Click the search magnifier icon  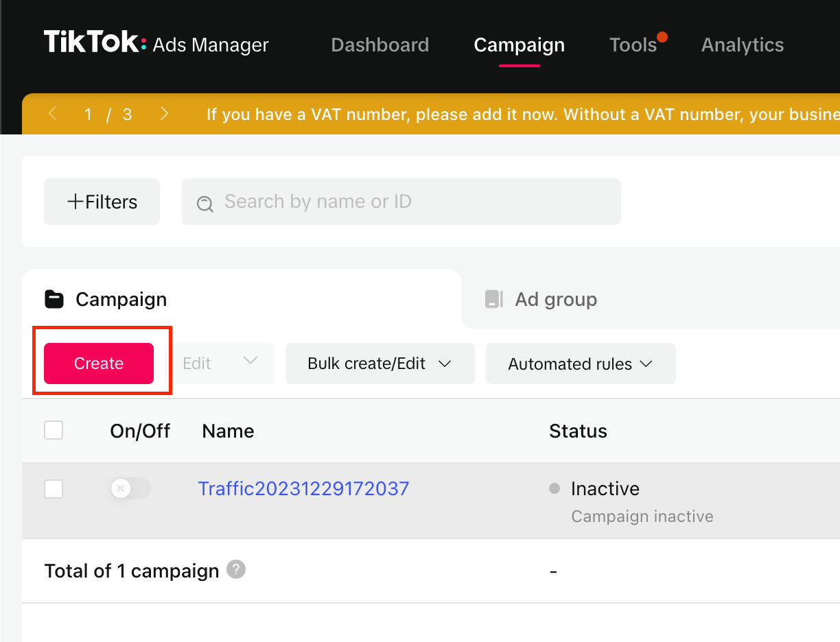(205, 203)
